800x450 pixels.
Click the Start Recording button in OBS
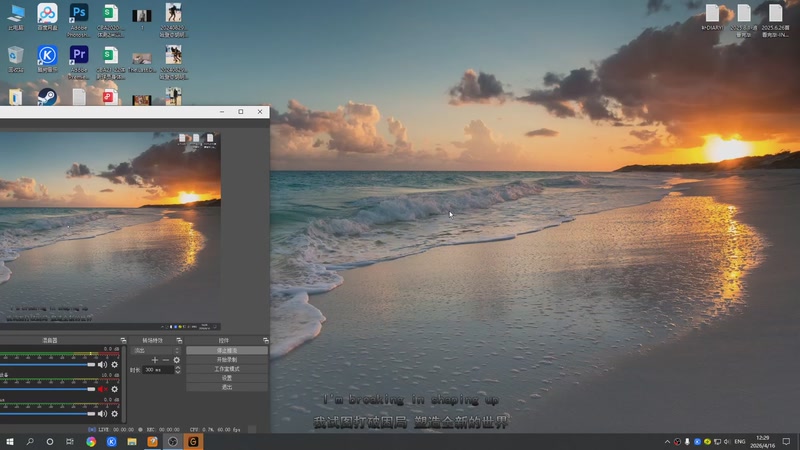pyautogui.click(x=227, y=360)
